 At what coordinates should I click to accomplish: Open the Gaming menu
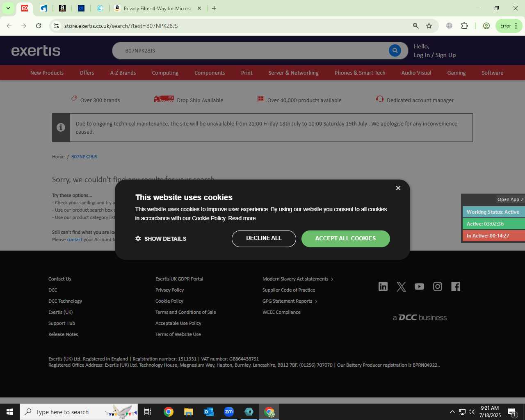pos(456,73)
